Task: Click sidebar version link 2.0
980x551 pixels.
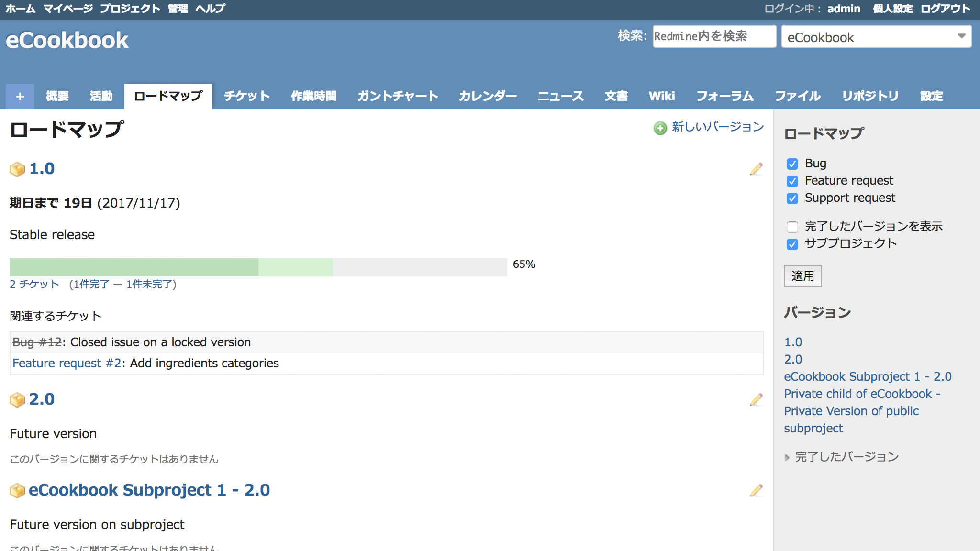Action: point(793,359)
